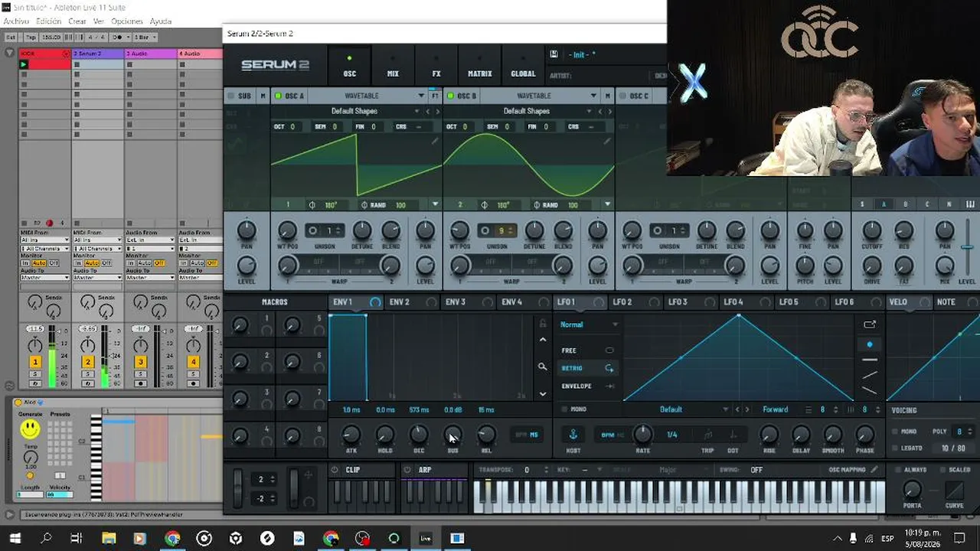Screen dimensions: 980x551
Task: Open the GLOBAL tab
Action: 523,67
